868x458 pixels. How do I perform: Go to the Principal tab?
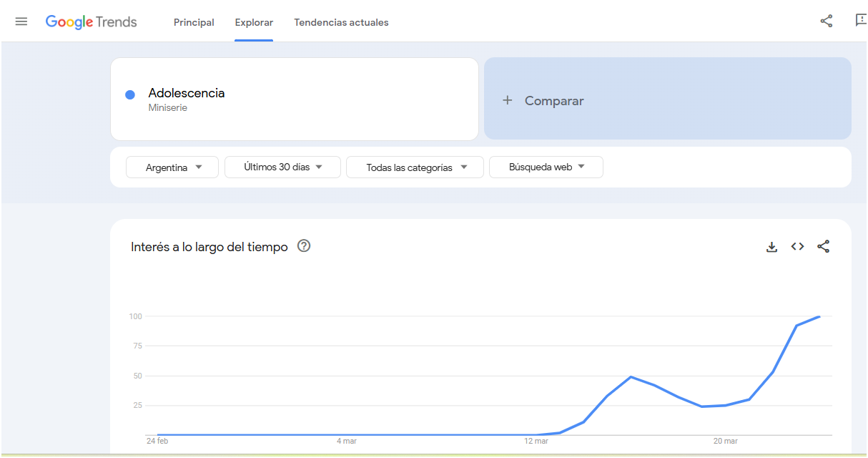click(194, 22)
